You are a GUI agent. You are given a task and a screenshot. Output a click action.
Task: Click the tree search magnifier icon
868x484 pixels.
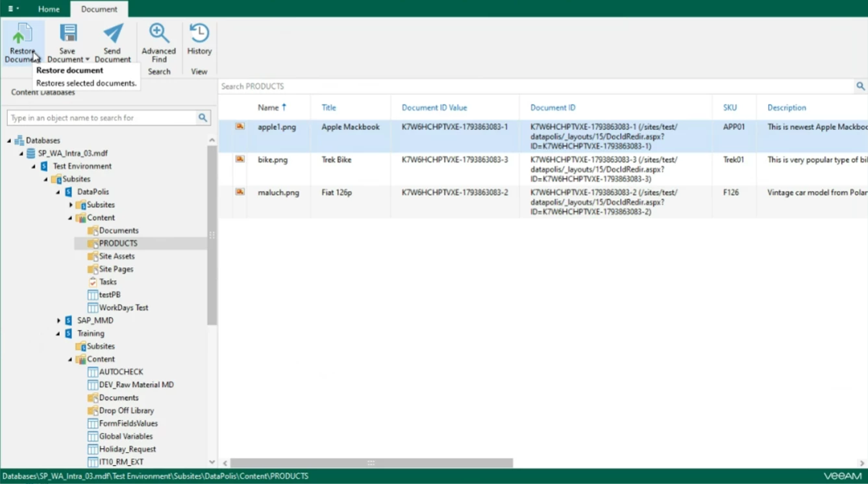tap(203, 118)
